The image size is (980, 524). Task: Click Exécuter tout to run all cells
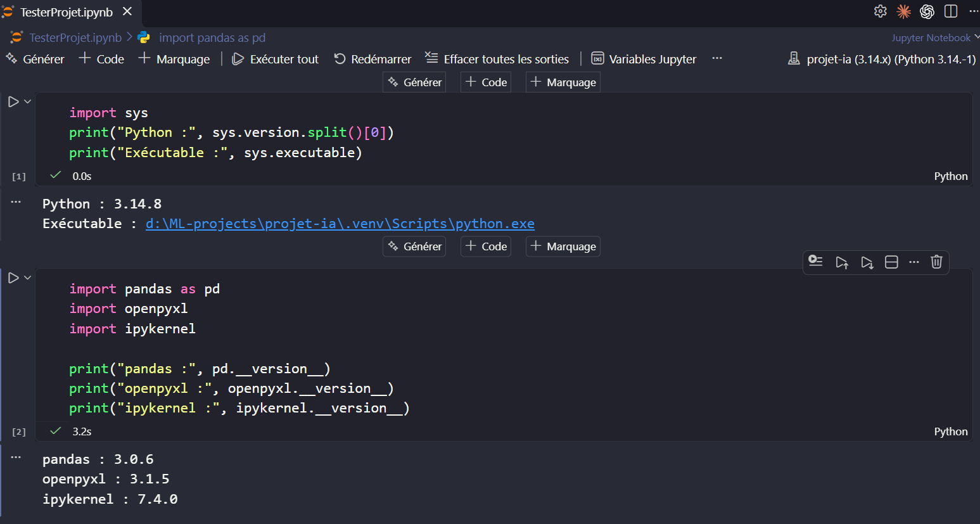click(276, 59)
